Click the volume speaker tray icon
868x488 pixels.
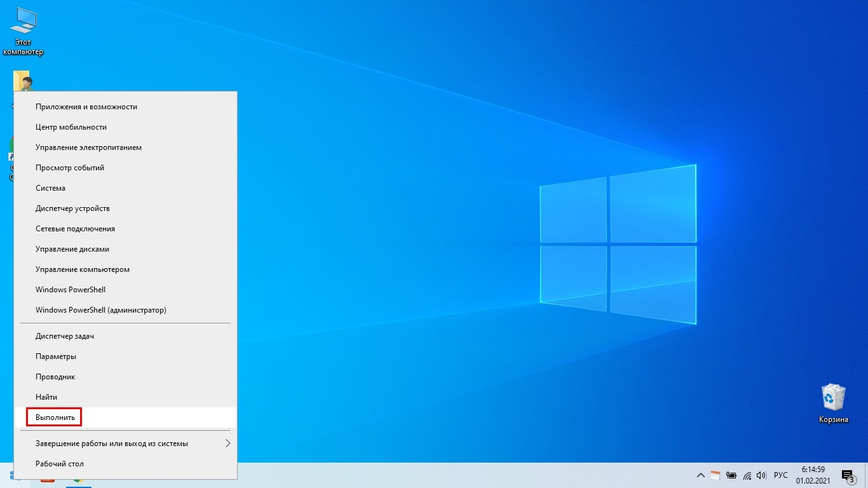(x=761, y=475)
